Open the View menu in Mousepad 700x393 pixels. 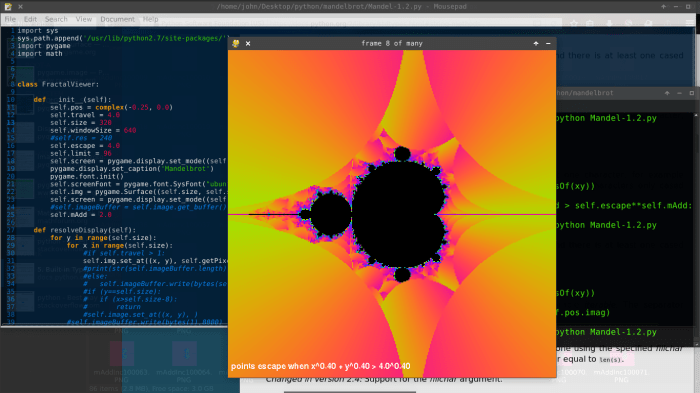[x=83, y=19]
